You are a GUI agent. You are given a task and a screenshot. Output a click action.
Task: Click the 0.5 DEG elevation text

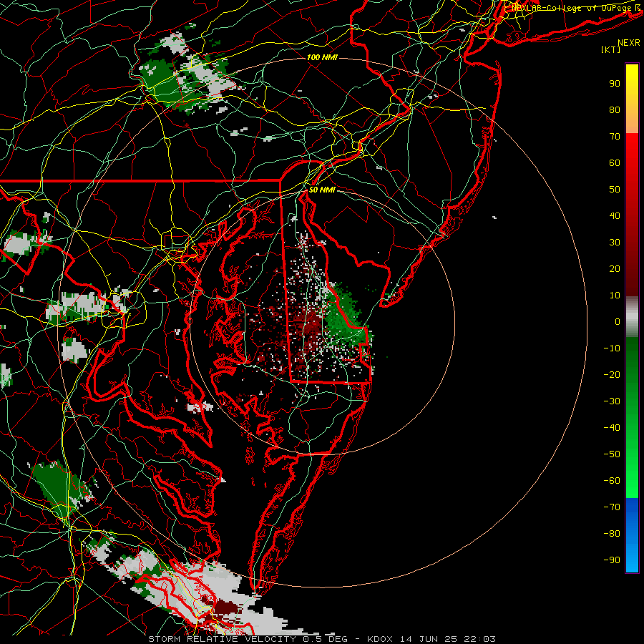tap(325, 639)
